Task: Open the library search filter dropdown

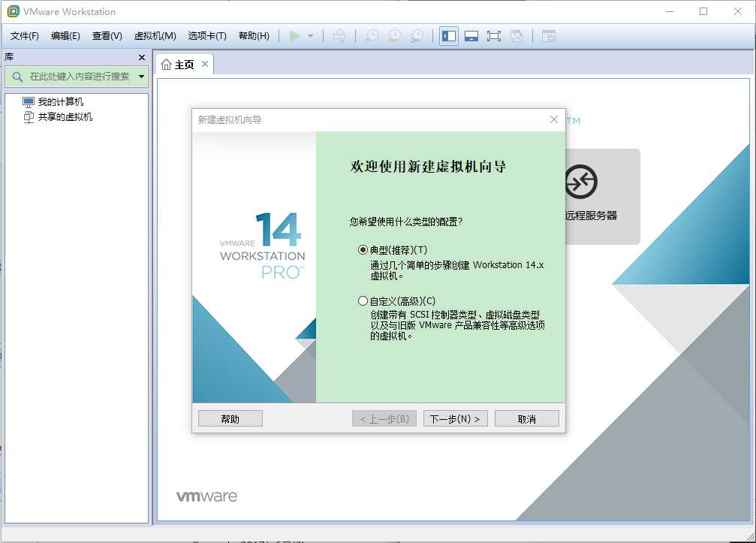Action: 141,77
